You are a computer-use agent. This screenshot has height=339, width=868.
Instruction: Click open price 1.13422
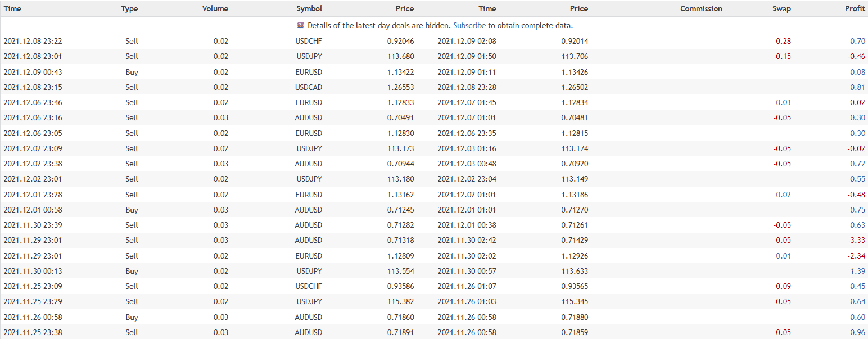(x=400, y=72)
